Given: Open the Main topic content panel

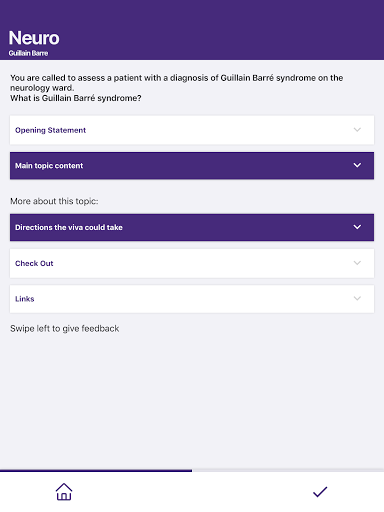Looking at the screenshot, I should coord(192,166).
